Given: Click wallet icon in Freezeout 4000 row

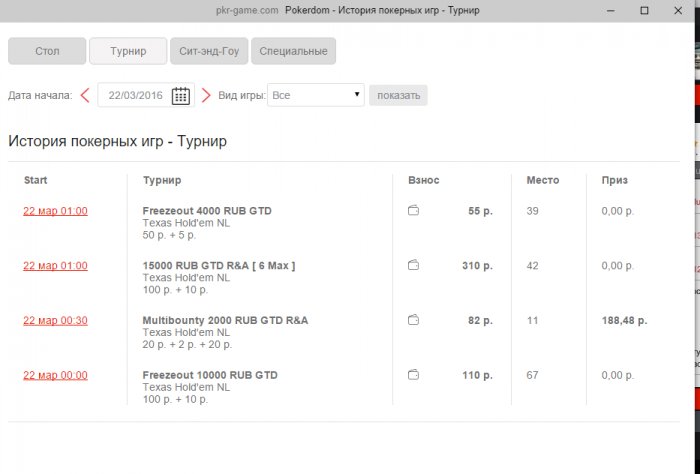Looking at the screenshot, I should pyautogui.click(x=413, y=210).
